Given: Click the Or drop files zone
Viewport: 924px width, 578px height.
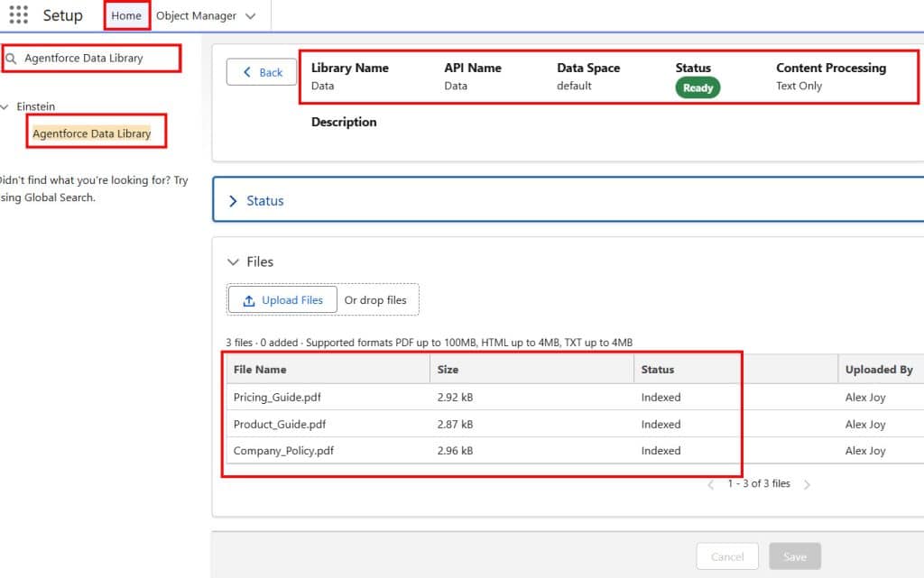Looking at the screenshot, I should 375,300.
